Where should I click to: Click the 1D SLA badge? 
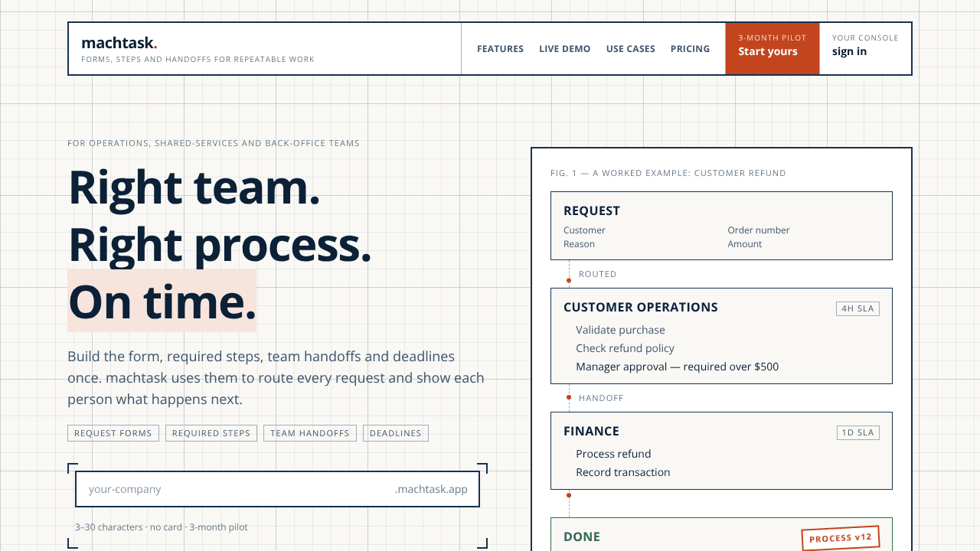coord(857,432)
